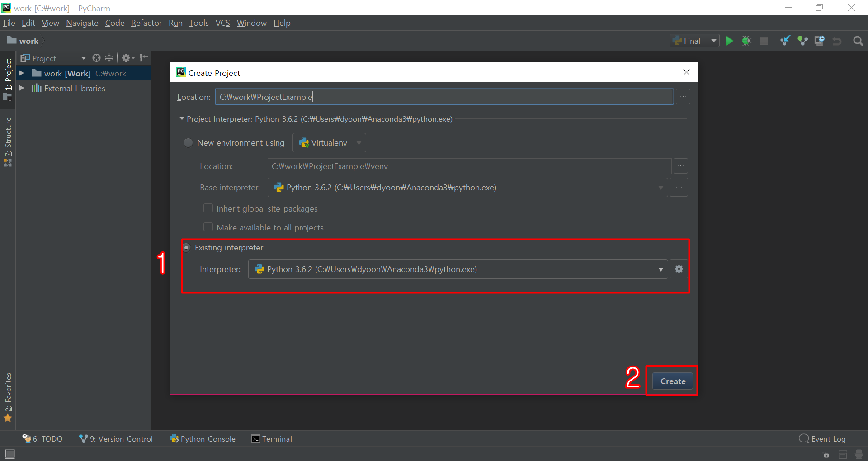Open the Terminal tool window tab

272,439
